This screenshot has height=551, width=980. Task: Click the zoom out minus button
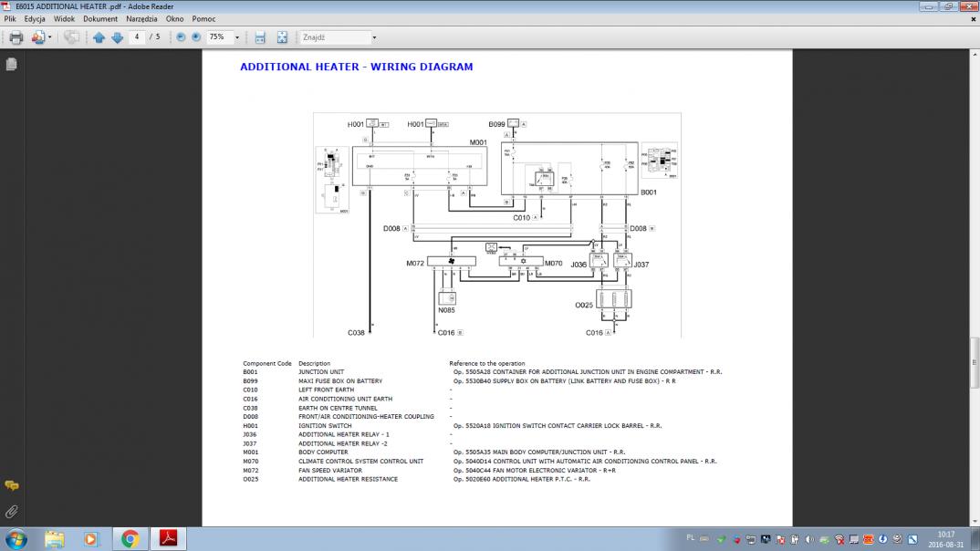[181, 37]
